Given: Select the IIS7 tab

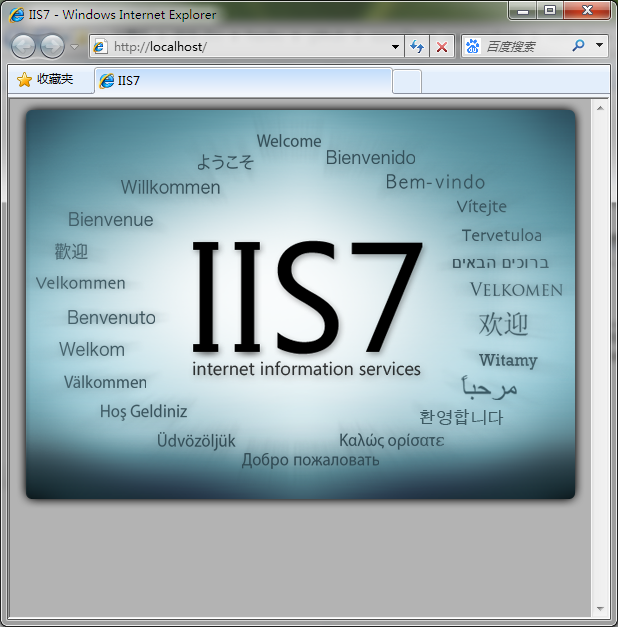Looking at the screenshot, I should click(x=240, y=80).
